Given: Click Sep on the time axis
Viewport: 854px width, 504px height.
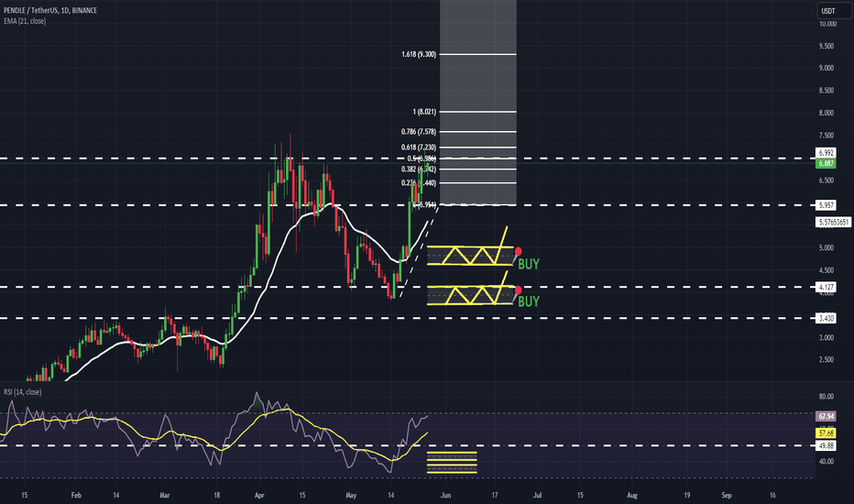Looking at the screenshot, I should tap(727, 495).
